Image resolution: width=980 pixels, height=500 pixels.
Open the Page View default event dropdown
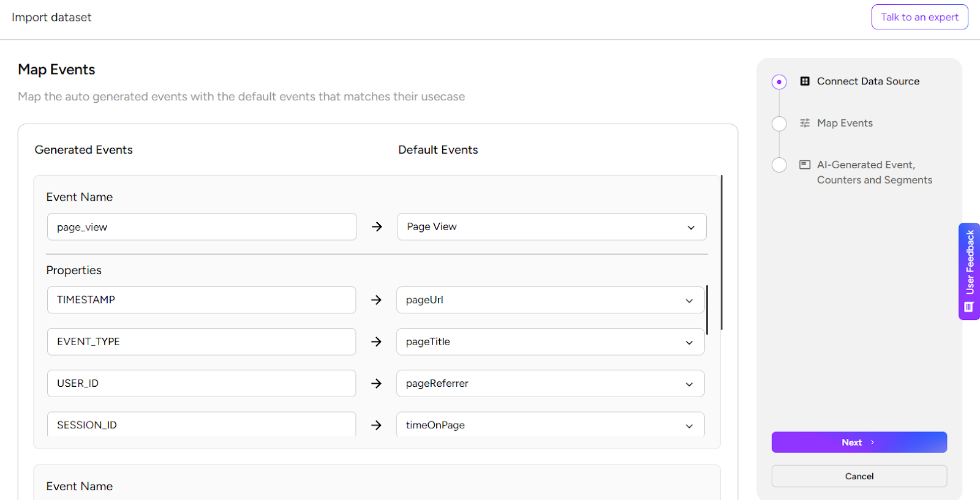tap(551, 226)
